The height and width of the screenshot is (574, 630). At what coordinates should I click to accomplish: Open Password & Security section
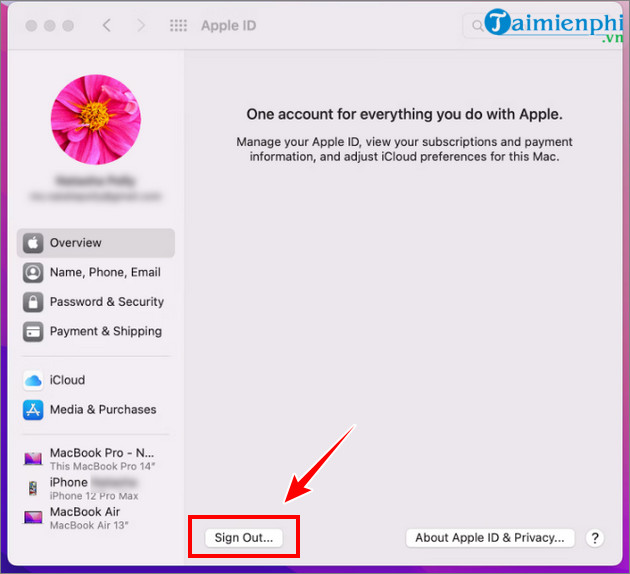(x=96, y=302)
